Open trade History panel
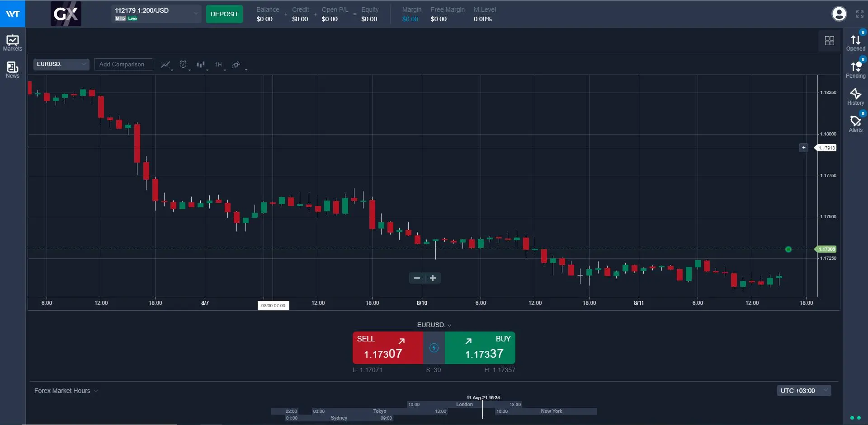This screenshot has height=425, width=868. point(855,97)
